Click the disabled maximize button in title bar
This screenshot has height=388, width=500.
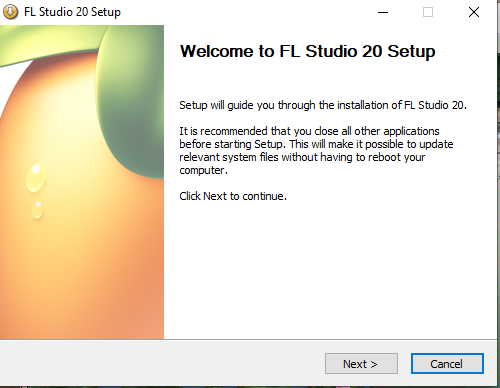click(428, 12)
